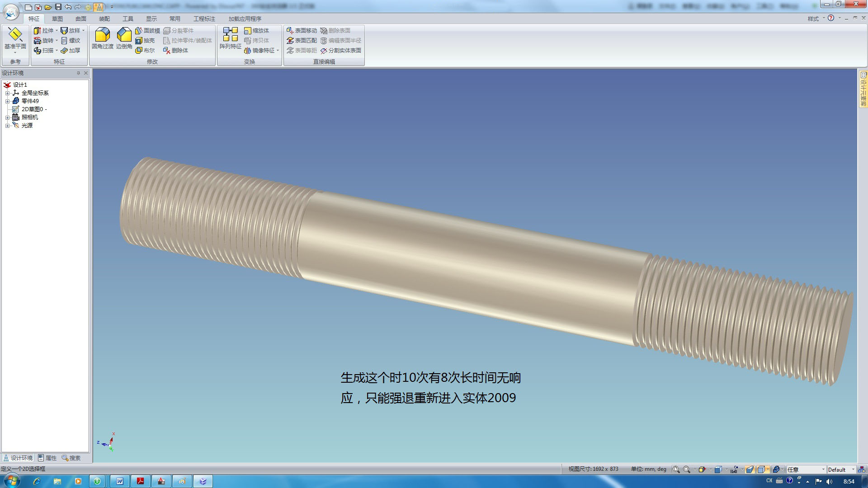
Task: Open the 拉伸 extrude dropdown arrow
Action: tap(57, 31)
